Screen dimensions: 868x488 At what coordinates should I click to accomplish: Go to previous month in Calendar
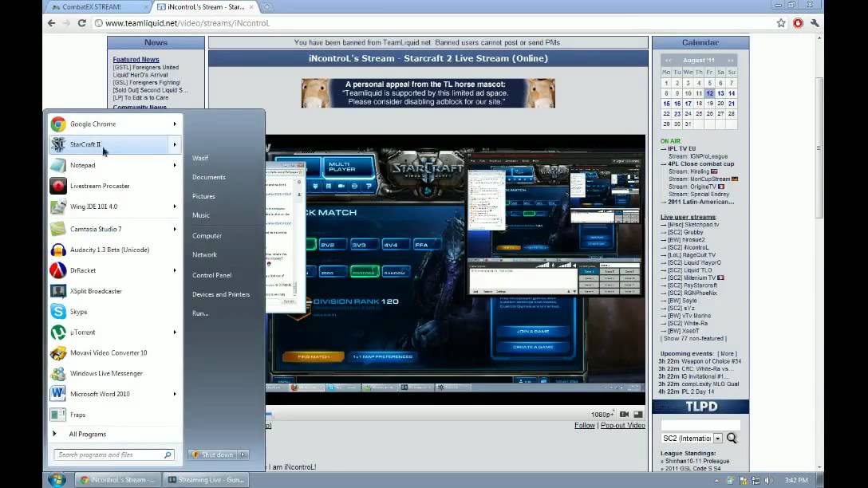click(x=669, y=61)
